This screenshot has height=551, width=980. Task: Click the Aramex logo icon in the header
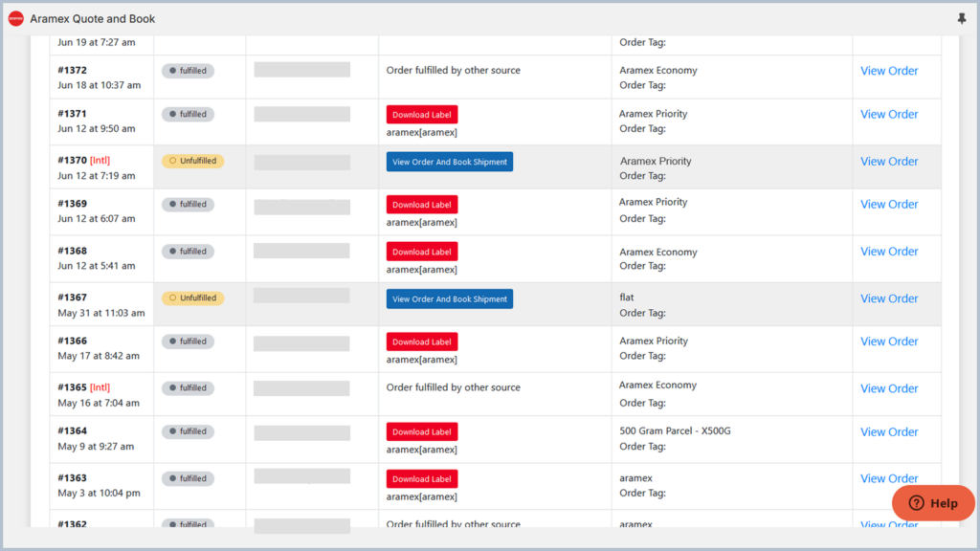(15, 18)
